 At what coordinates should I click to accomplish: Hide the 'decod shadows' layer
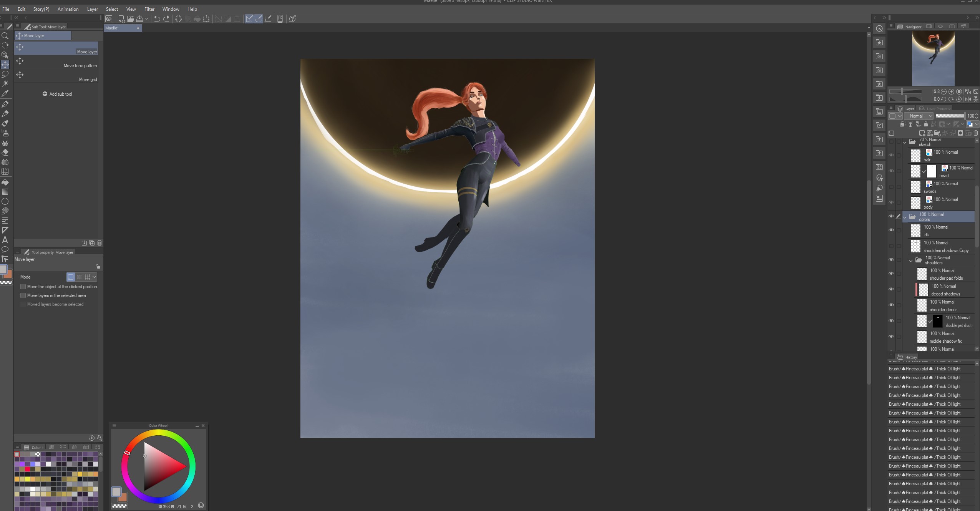(891, 289)
